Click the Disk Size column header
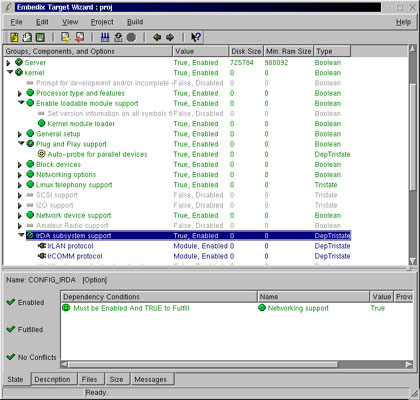Viewport: 420px width, 400px height. coord(246,51)
